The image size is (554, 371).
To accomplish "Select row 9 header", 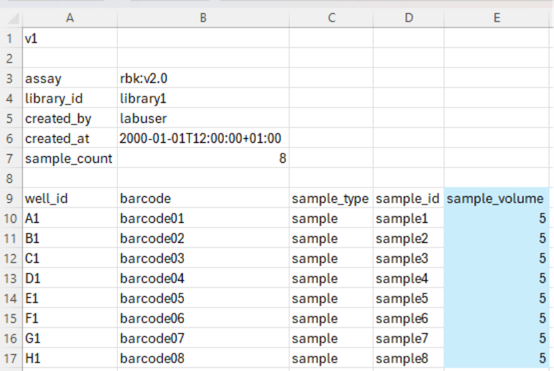I will click(x=10, y=198).
